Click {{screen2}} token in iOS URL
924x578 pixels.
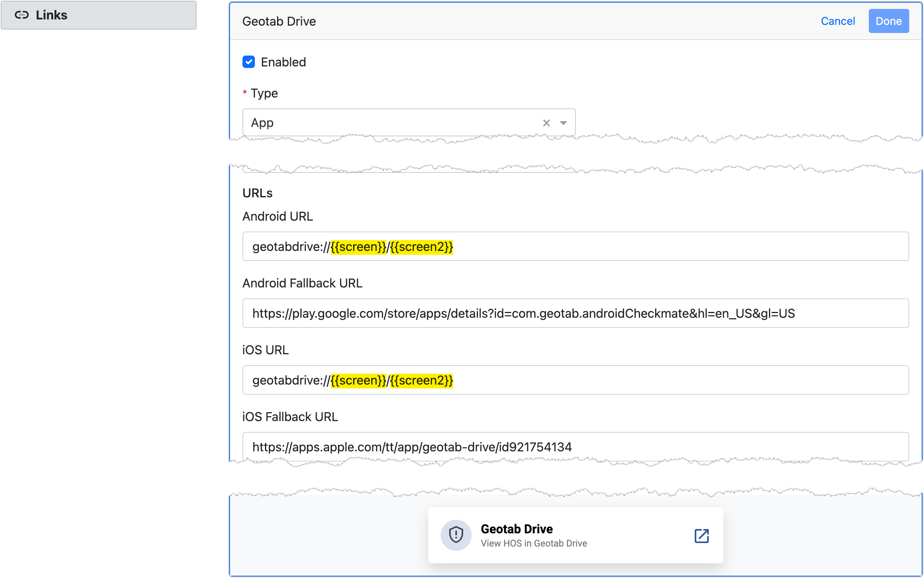[x=422, y=380]
